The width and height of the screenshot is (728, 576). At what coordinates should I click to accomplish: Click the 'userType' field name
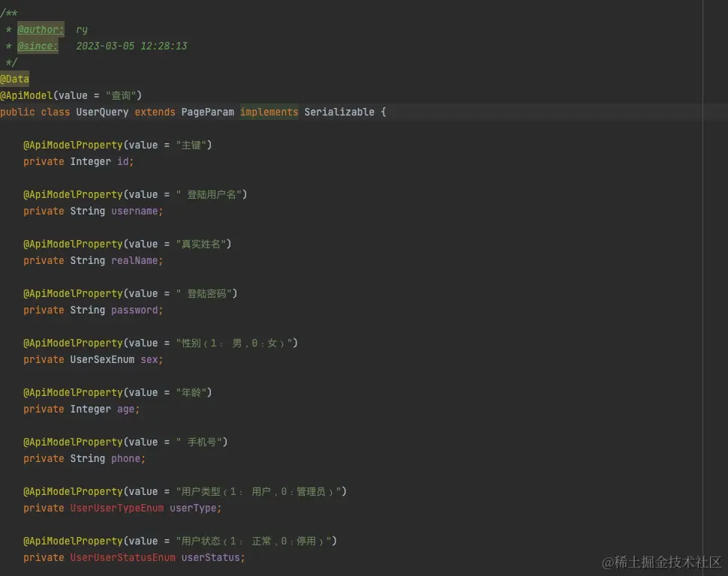point(193,508)
